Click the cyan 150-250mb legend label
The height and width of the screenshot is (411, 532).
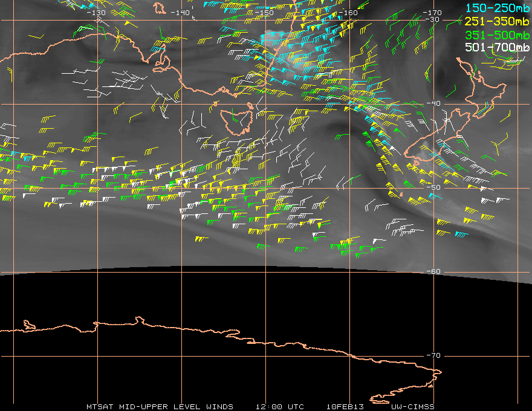[x=498, y=8]
